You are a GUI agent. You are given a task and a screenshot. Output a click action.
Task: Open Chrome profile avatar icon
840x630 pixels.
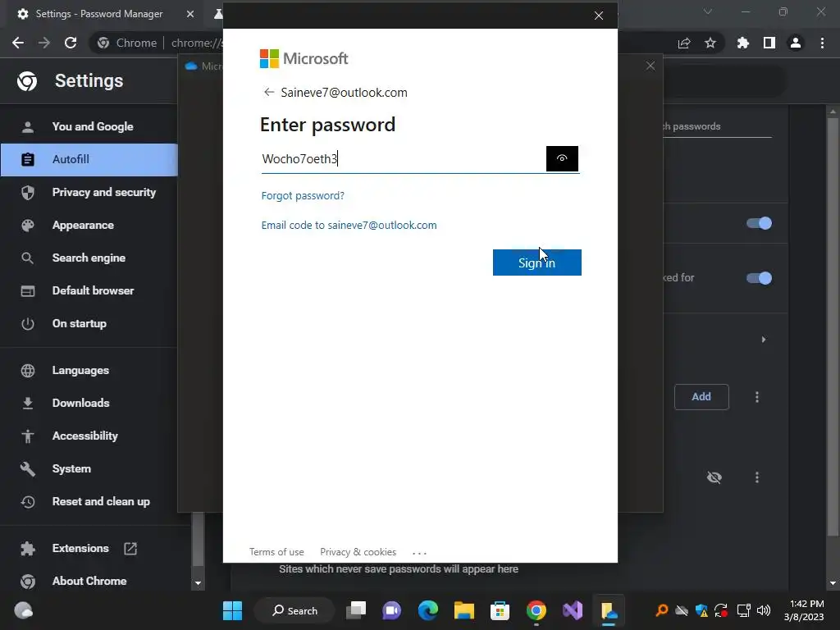(796, 43)
